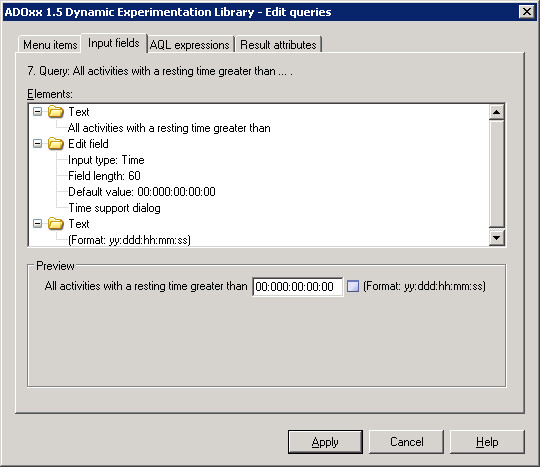
Task: Switch to the Menu items tab
Action: click(50, 45)
